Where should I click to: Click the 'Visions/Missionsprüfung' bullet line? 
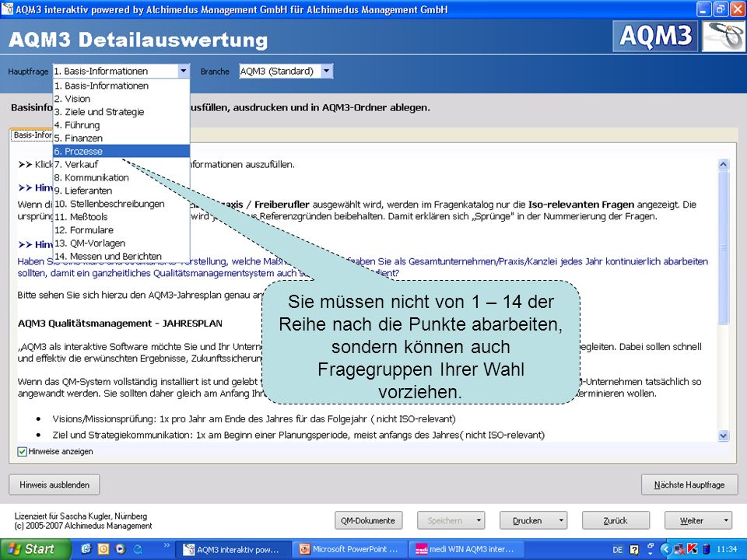click(254, 419)
